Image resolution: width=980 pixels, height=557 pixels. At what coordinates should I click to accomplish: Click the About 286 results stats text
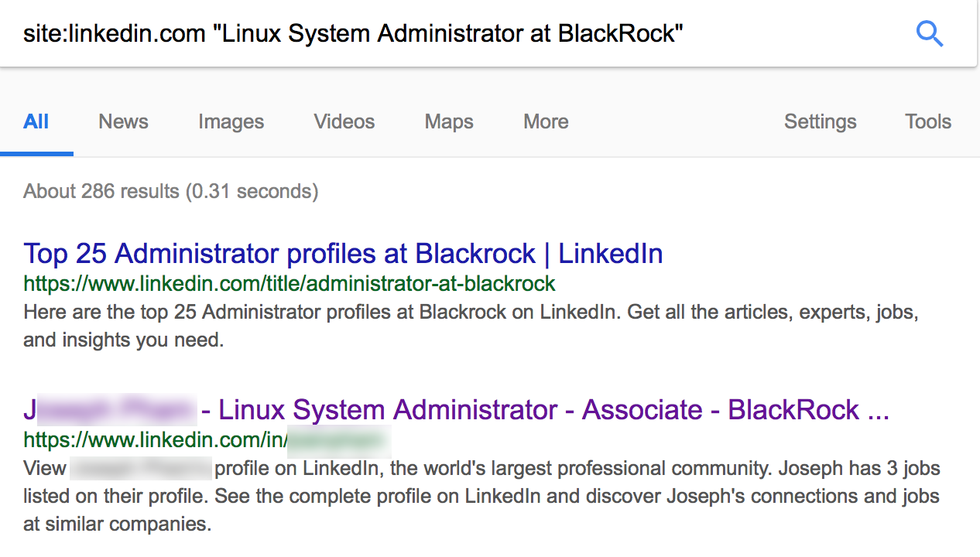(170, 191)
